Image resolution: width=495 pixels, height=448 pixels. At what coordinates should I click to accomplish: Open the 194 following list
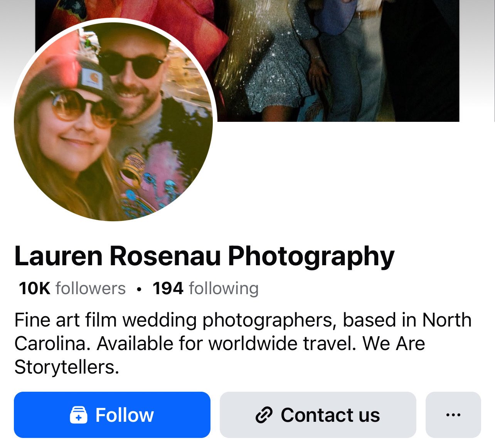(205, 288)
